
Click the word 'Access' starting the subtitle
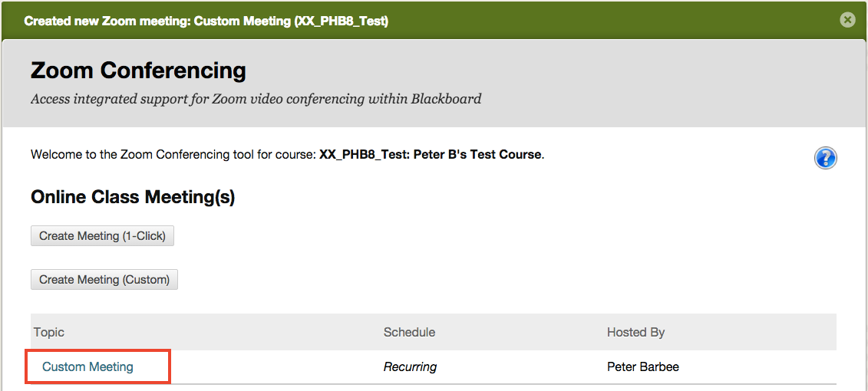50,99
